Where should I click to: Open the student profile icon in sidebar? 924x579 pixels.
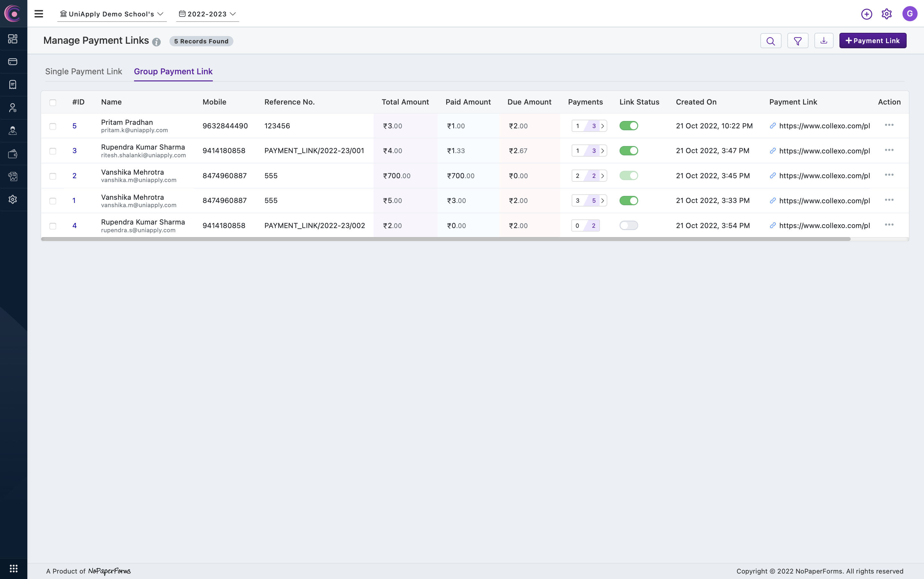(13, 131)
